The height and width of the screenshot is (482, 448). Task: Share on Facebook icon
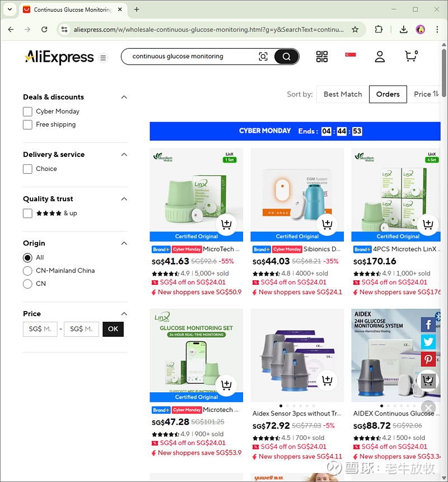coord(428,325)
